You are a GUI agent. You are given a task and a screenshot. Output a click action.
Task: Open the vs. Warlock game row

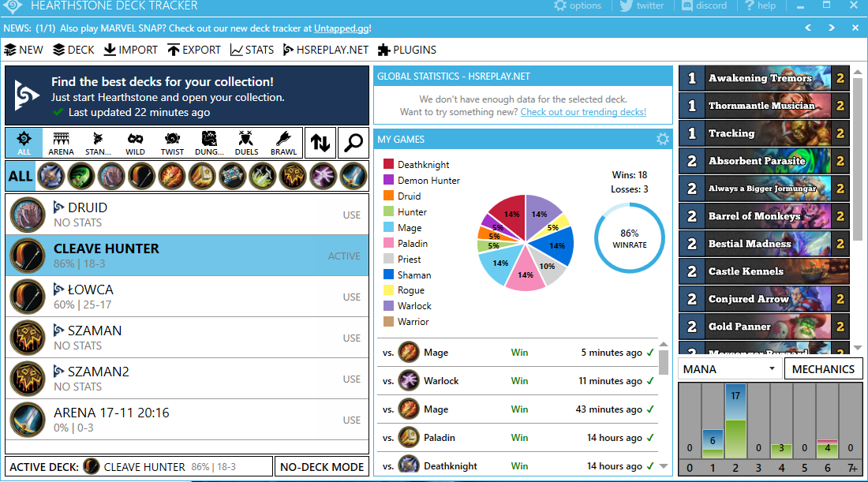pyautogui.click(x=518, y=381)
